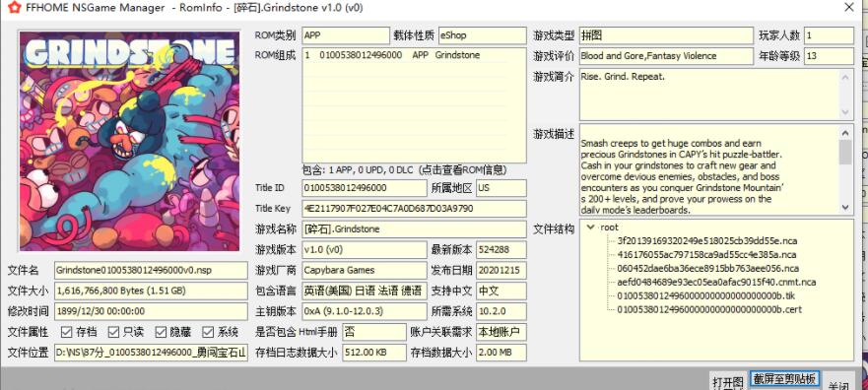This screenshot has width=868, height=390.
Task: Click the 载体性质 field showing eShop
Action: [482, 35]
